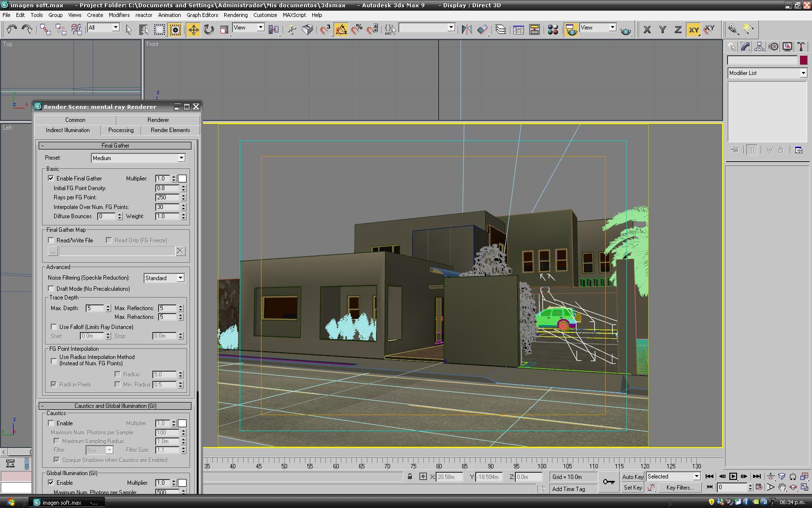Open the Hierarchy command panel tab

[759, 46]
